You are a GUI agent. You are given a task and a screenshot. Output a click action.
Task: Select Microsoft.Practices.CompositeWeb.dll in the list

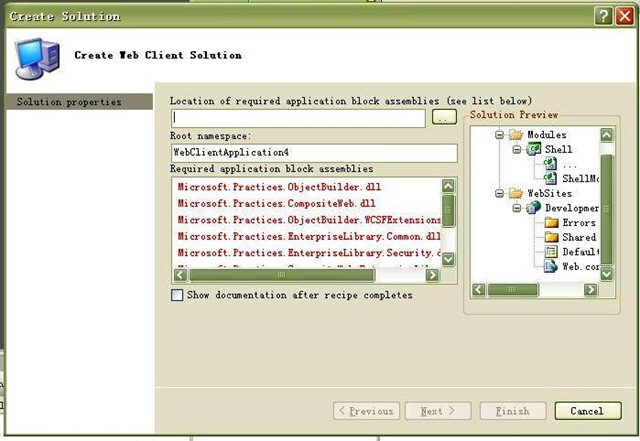click(x=276, y=203)
